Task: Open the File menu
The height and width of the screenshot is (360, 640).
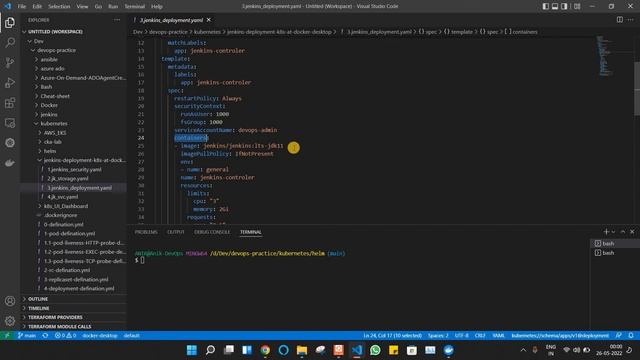Action: coord(22,7)
